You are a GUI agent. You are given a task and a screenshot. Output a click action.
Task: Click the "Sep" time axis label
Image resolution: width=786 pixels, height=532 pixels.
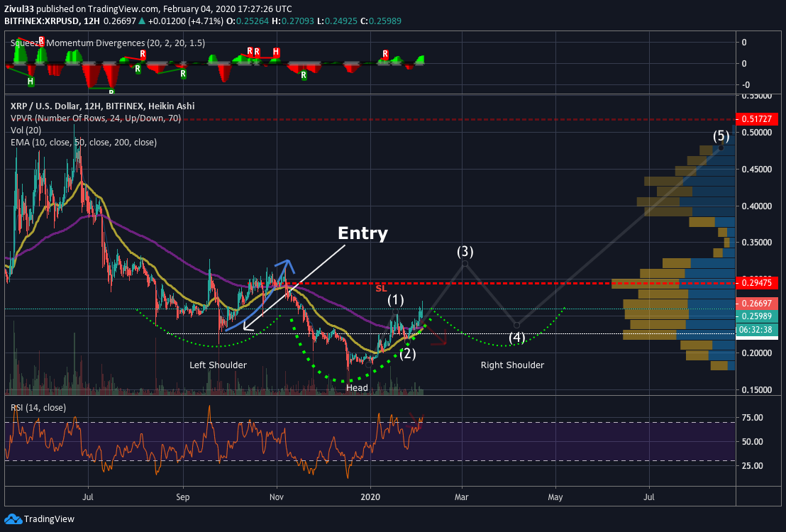[183, 497]
